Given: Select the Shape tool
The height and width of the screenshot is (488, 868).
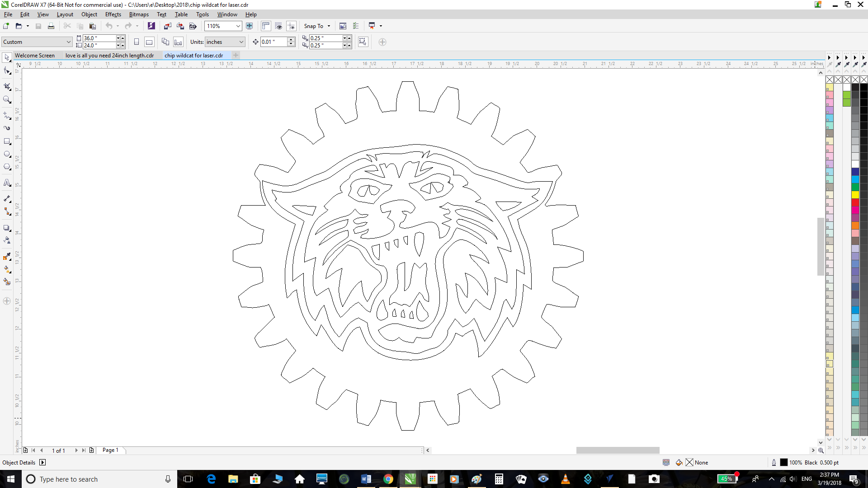Looking at the screenshot, I should pyautogui.click(x=7, y=70).
